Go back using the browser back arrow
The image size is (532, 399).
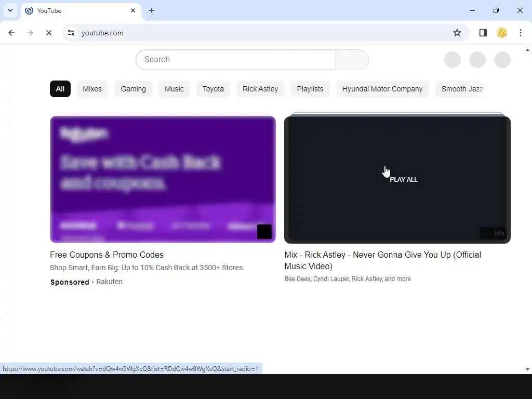coord(11,33)
